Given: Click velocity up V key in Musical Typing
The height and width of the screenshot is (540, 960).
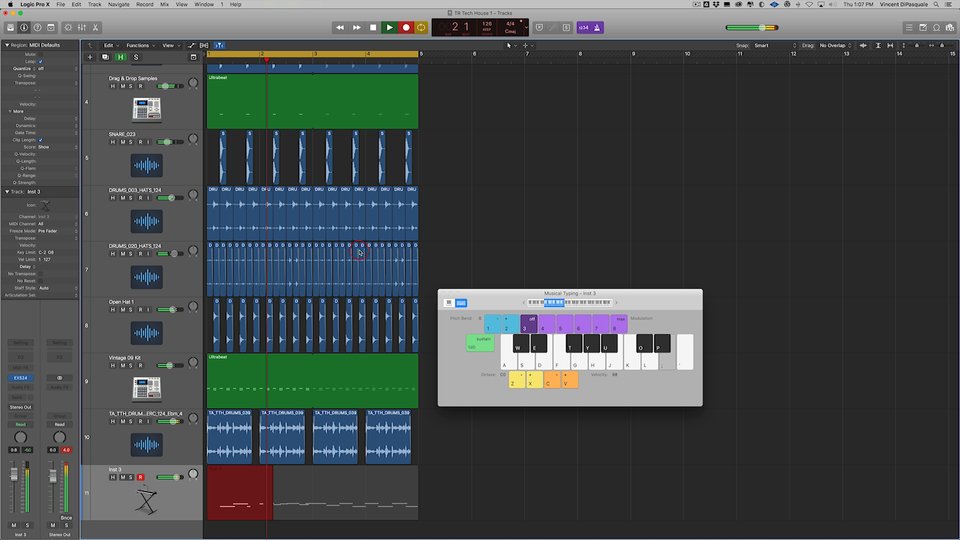Looking at the screenshot, I should [569, 380].
